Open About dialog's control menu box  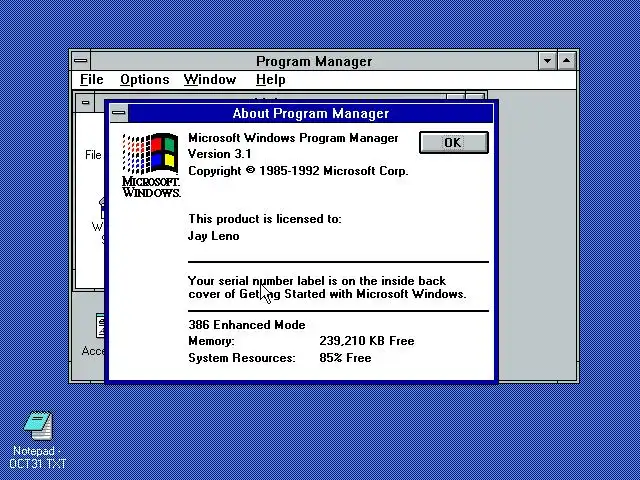click(x=119, y=113)
